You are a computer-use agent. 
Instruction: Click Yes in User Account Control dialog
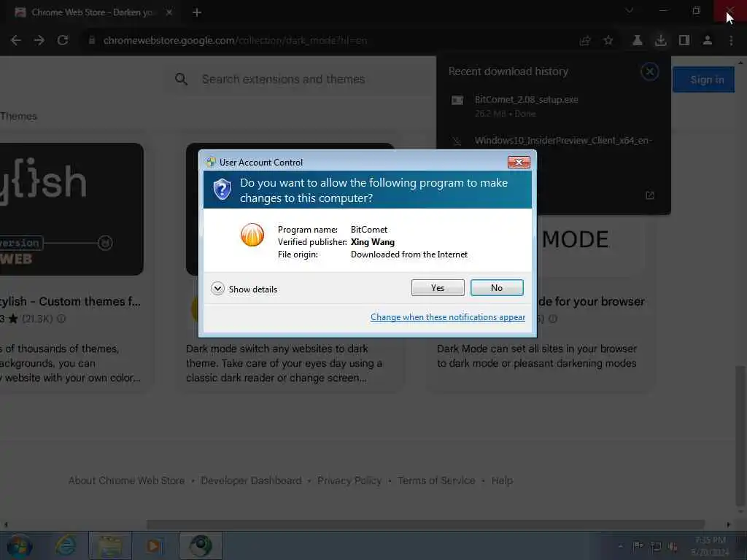(x=438, y=287)
